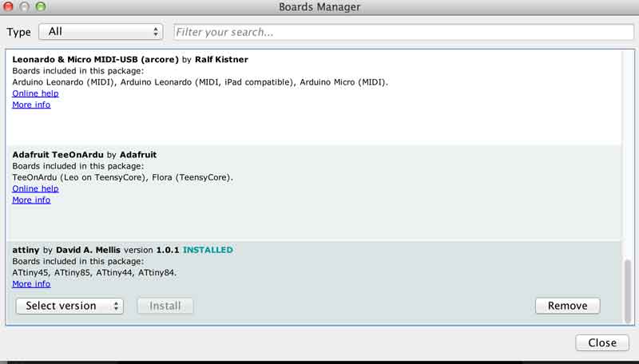The image size is (639, 364).
Task: Open More info for arcore package
Action: click(x=31, y=105)
